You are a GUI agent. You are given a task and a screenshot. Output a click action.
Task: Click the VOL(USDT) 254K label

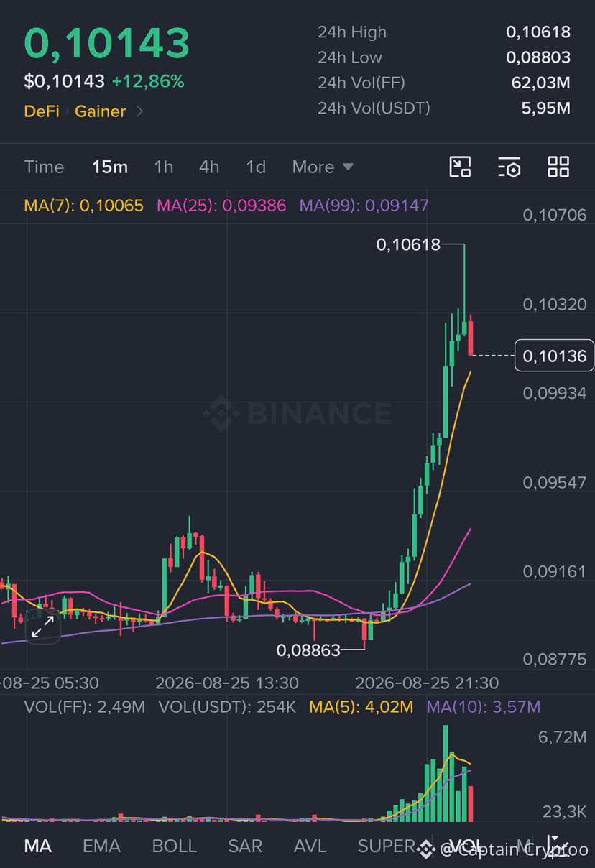click(227, 707)
